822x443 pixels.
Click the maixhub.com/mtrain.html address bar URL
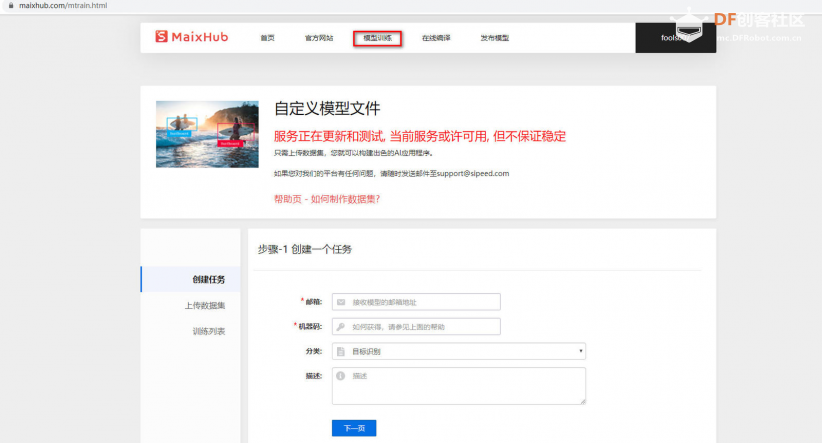(63, 5)
